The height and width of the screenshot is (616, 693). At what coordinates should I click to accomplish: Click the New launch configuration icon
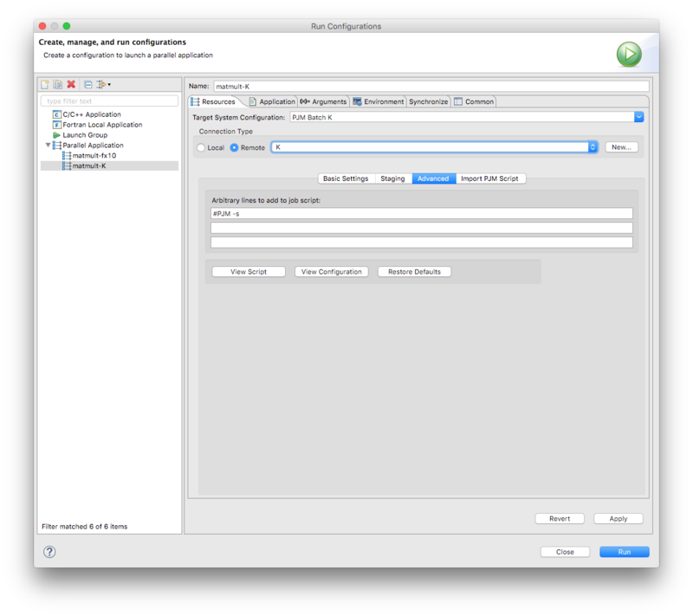(45, 84)
